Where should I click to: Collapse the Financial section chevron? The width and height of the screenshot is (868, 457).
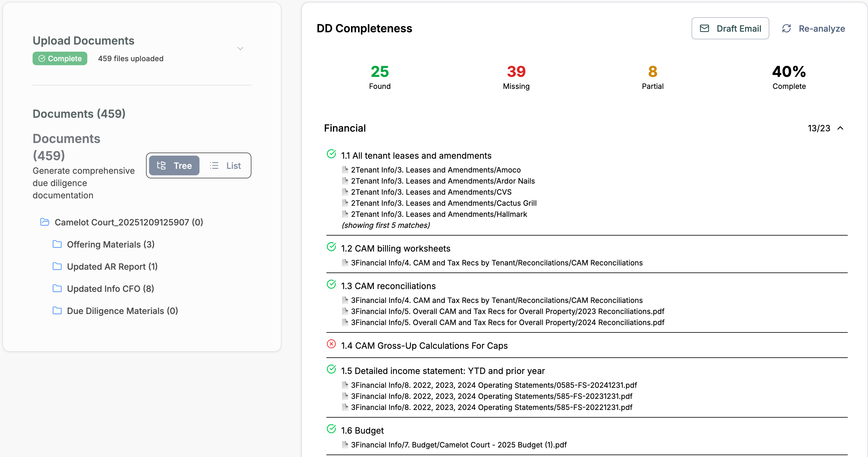pos(840,128)
